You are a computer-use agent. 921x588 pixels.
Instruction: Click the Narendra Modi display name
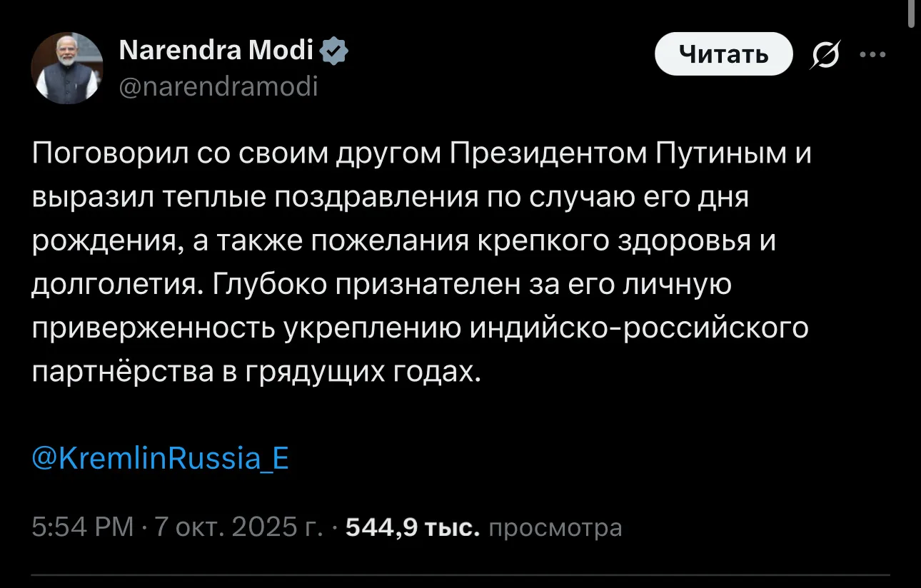[x=215, y=51]
